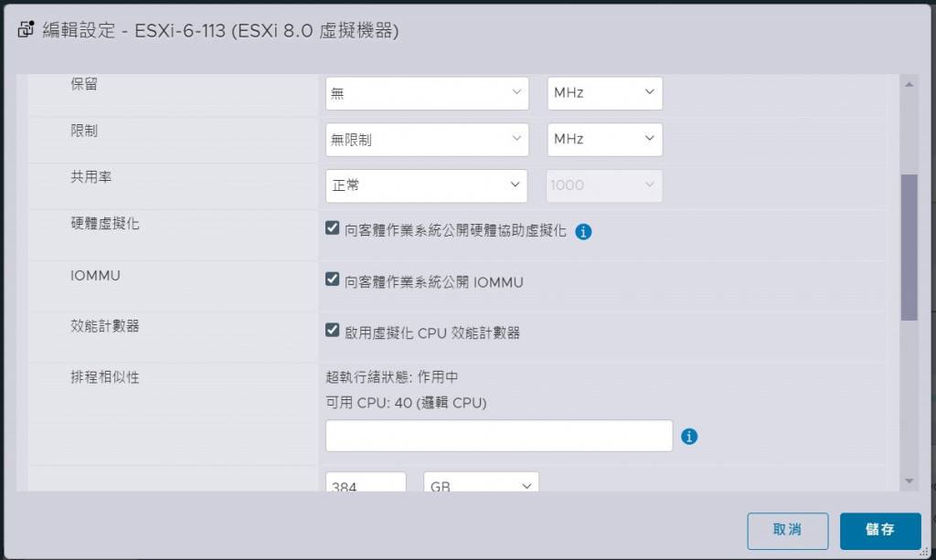
Task: Click info icon beside scheduling affinity field
Action: pyautogui.click(x=689, y=437)
